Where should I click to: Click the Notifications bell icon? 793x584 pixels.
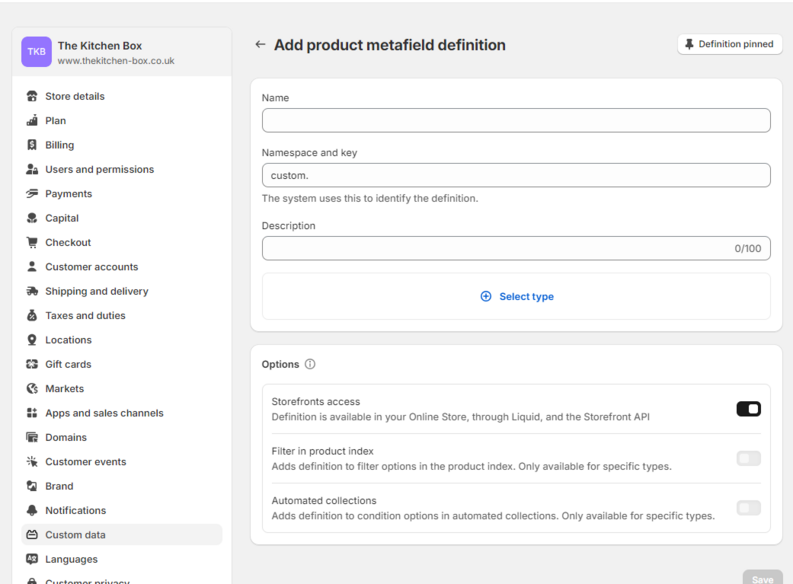click(32, 510)
